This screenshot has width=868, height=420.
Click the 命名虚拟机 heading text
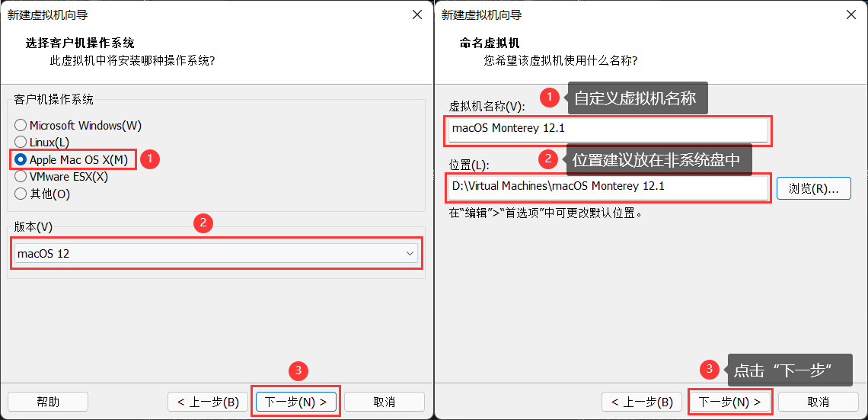490,43
